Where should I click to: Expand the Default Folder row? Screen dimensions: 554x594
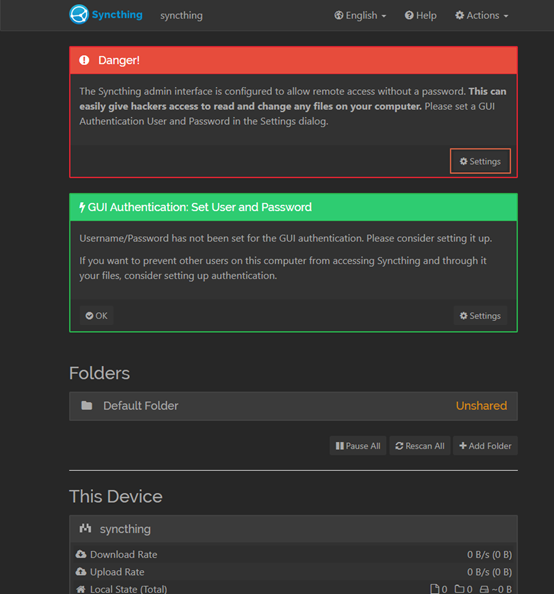(x=293, y=406)
